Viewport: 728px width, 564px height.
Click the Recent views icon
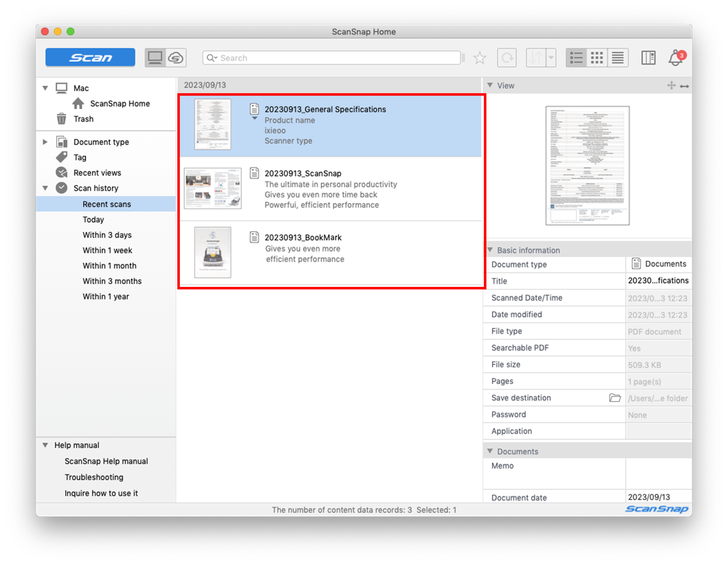(62, 172)
